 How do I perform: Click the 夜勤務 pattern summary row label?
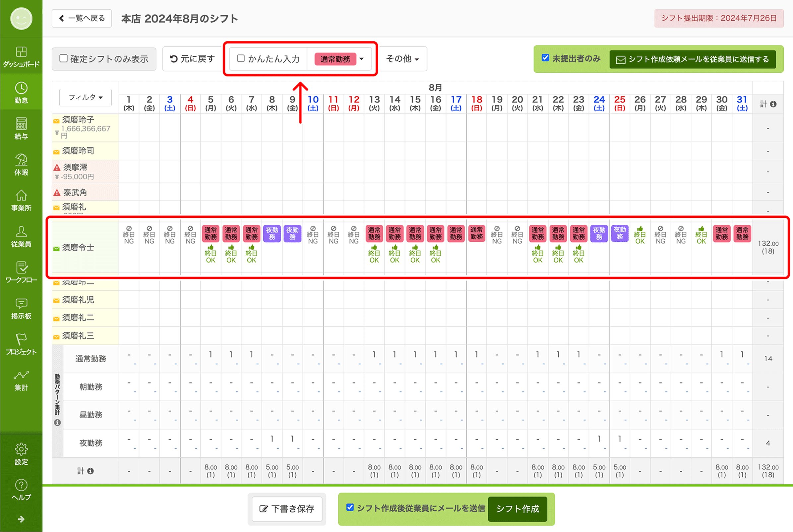click(91, 443)
